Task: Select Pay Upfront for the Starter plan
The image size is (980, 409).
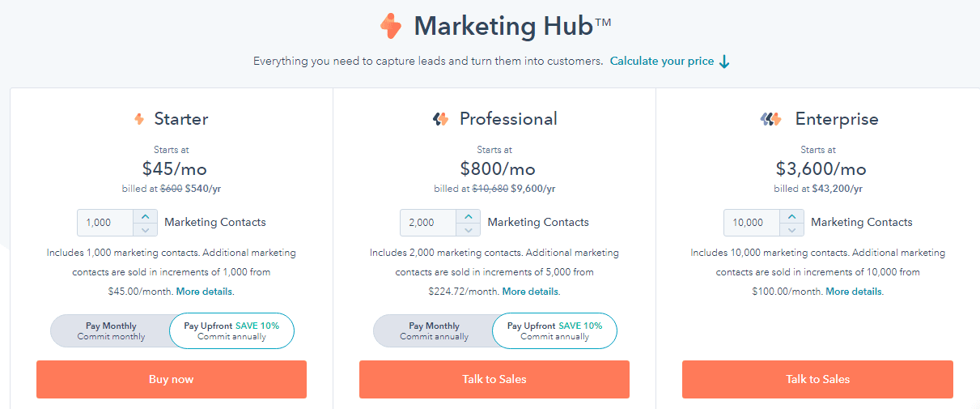Action: tap(231, 330)
